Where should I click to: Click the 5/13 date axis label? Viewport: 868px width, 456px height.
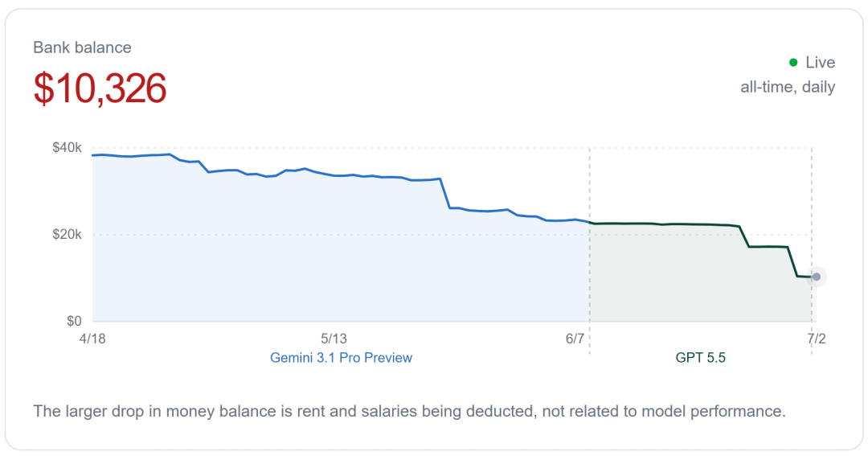334,339
